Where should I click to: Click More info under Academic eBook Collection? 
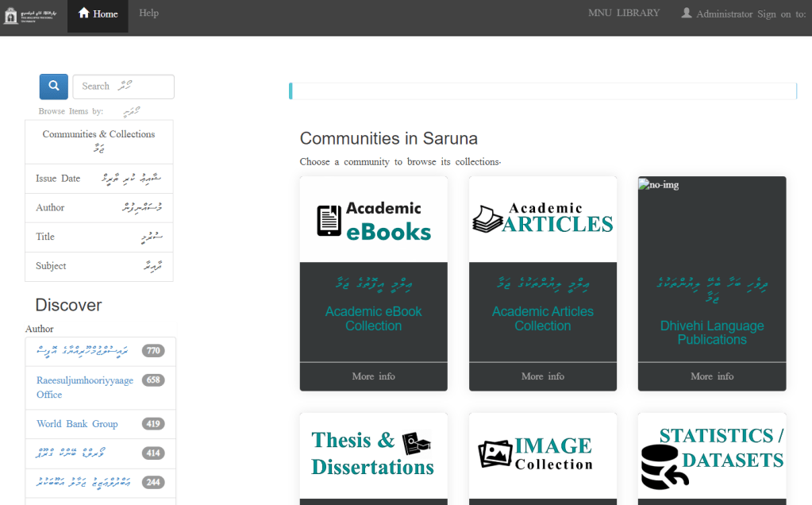(373, 376)
